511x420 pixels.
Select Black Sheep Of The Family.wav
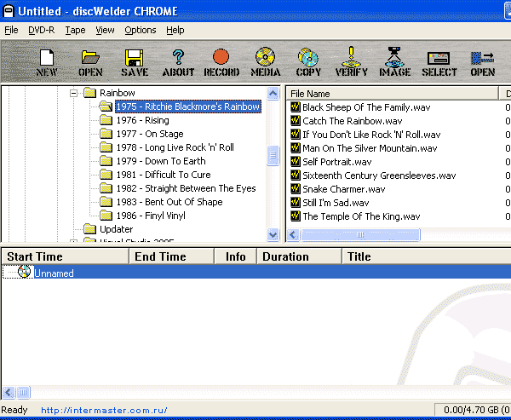coord(366,107)
